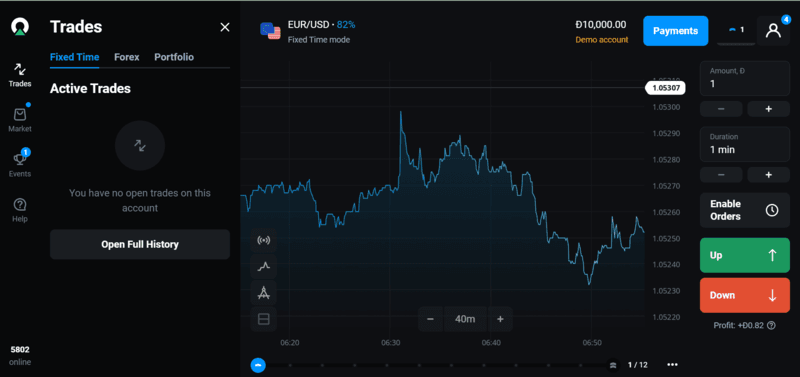
Task: Click the 06:30 time axis label
Action: [x=390, y=343]
